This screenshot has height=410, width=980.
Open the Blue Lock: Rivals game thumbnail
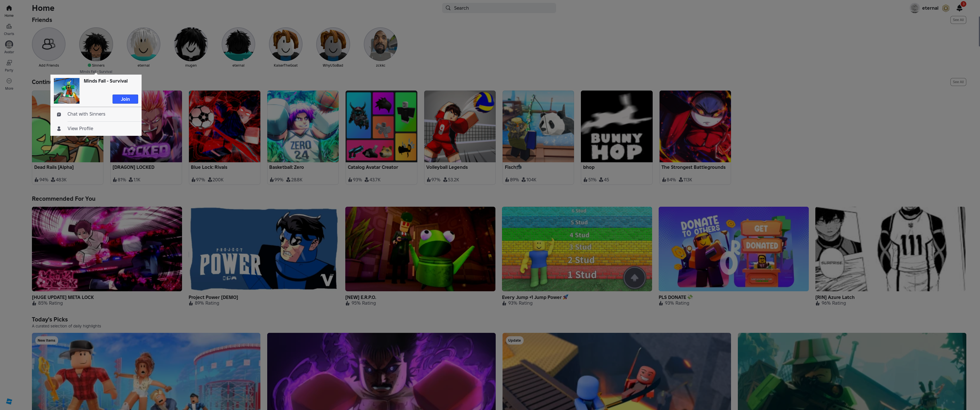coord(224,126)
